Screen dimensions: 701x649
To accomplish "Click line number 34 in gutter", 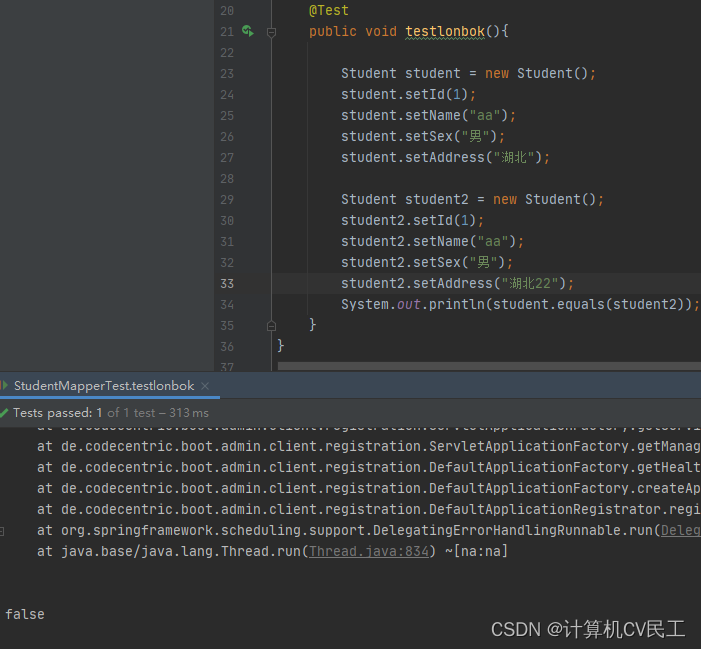I will coord(227,304).
